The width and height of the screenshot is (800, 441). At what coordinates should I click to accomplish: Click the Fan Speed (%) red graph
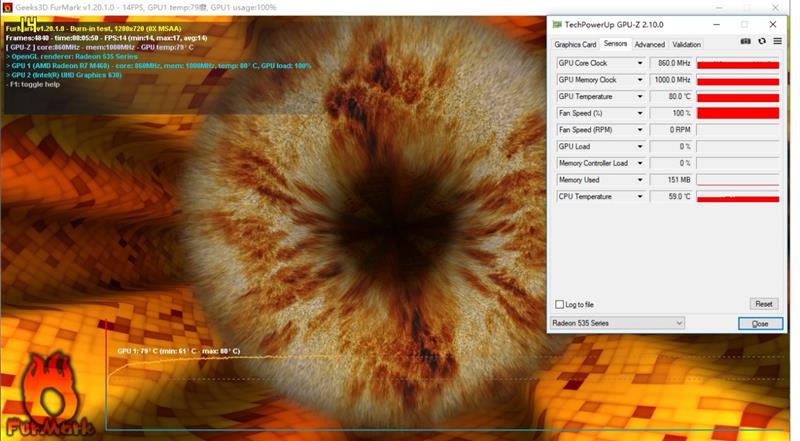pyautogui.click(x=738, y=113)
